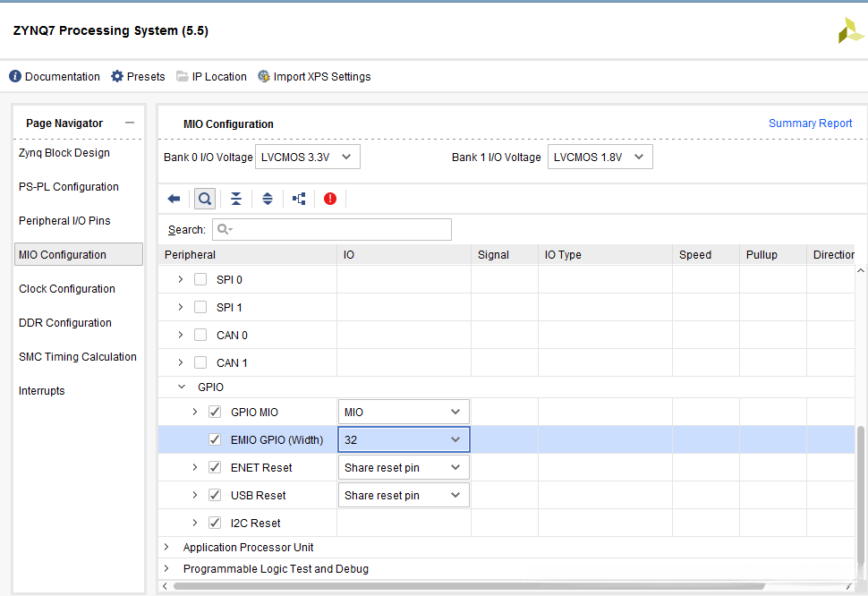Select DDR Configuration in Page Navigator
The image size is (868, 596).
coord(65,323)
